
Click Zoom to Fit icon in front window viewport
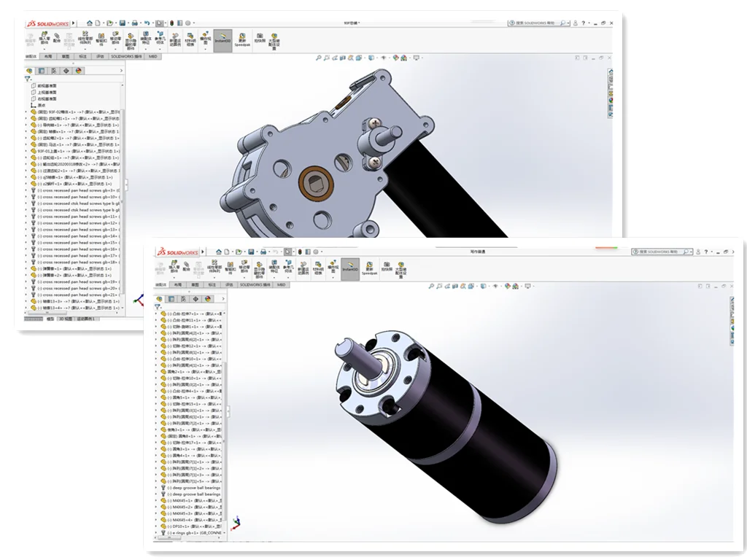tap(431, 286)
